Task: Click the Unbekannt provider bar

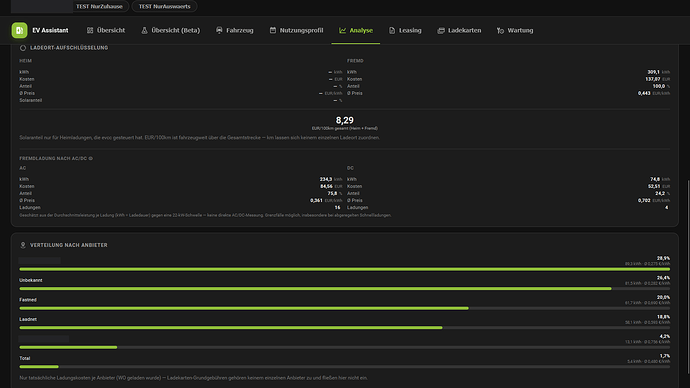Action: pyautogui.click(x=345, y=289)
